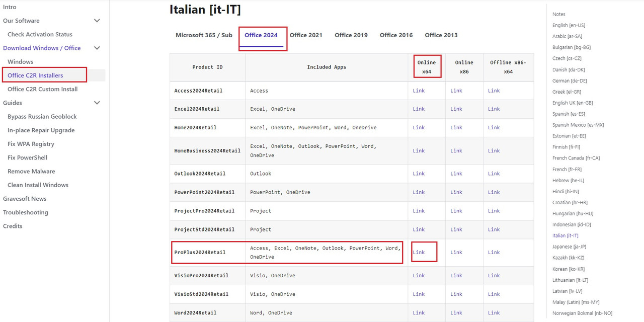644x322 pixels.
Task: Open Remove Malware guide
Action: click(31, 171)
